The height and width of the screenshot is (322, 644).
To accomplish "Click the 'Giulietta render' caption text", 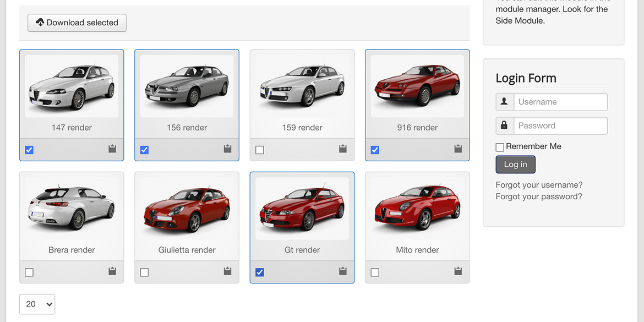I will click(187, 250).
